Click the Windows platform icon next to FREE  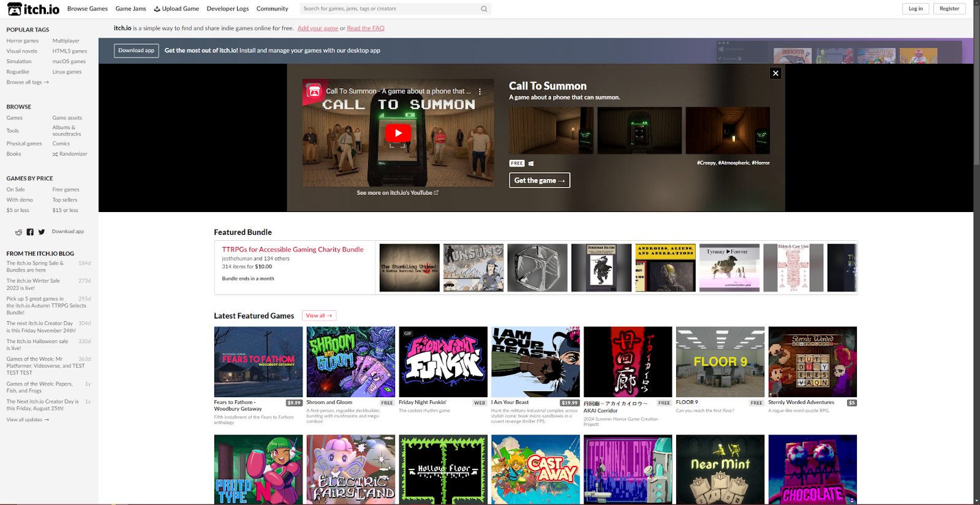(x=531, y=164)
